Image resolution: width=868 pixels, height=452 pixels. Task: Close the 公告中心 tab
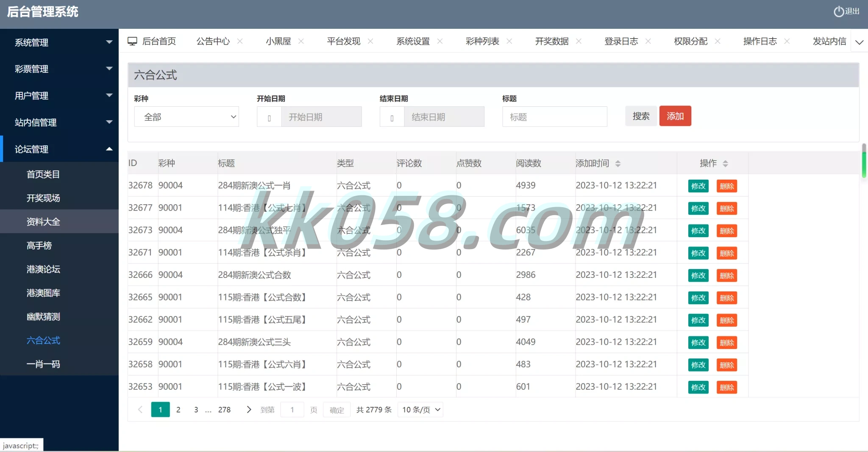coord(240,41)
